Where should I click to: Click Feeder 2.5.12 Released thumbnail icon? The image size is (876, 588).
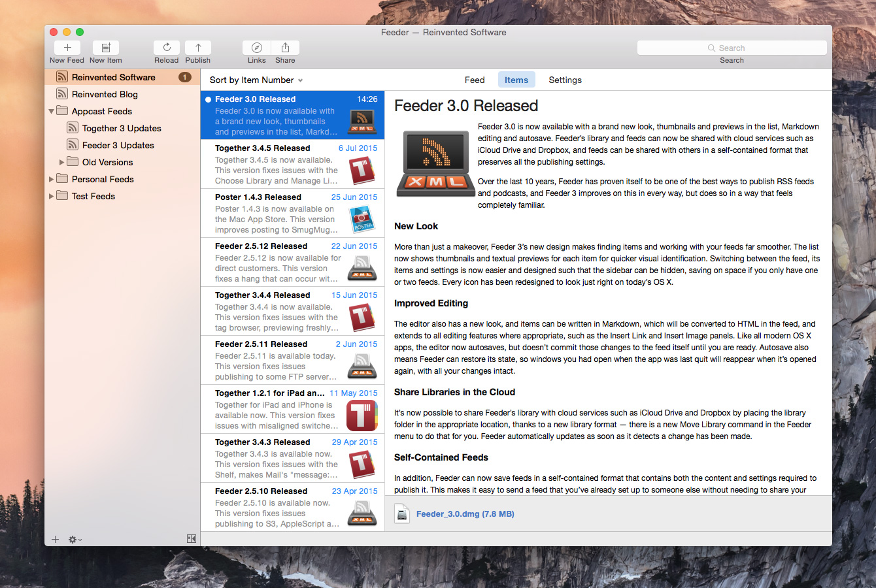[x=362, y=269]
